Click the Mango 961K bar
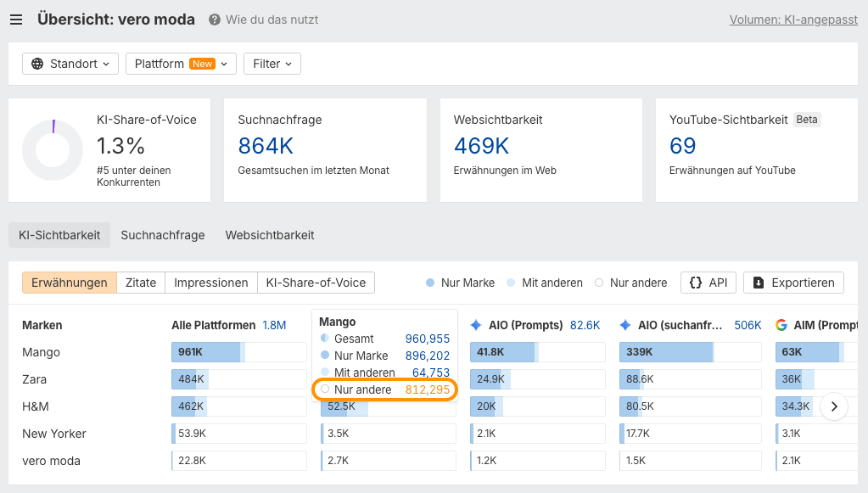Viewport: 868px width, 493px height. coord(239,352)
